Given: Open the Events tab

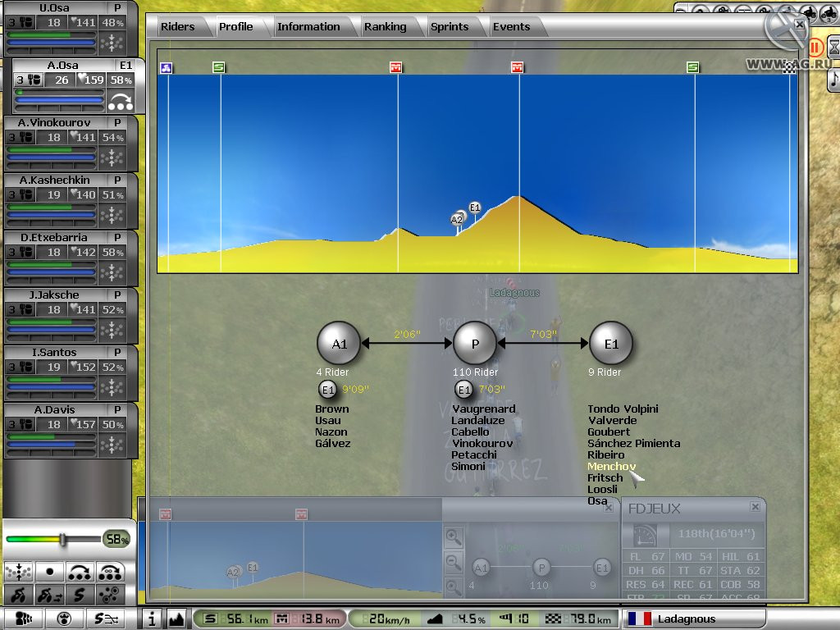Looking at the screenshot, I should [x=511, y=27].
